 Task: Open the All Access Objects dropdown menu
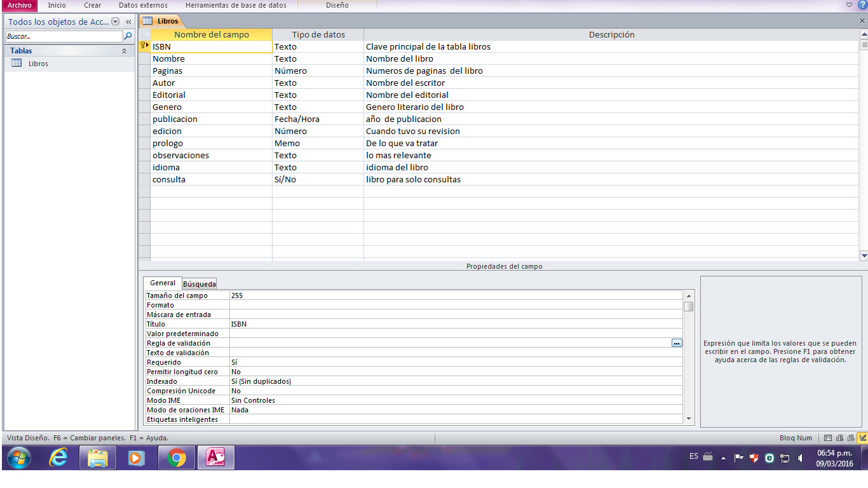coord(115,22)
